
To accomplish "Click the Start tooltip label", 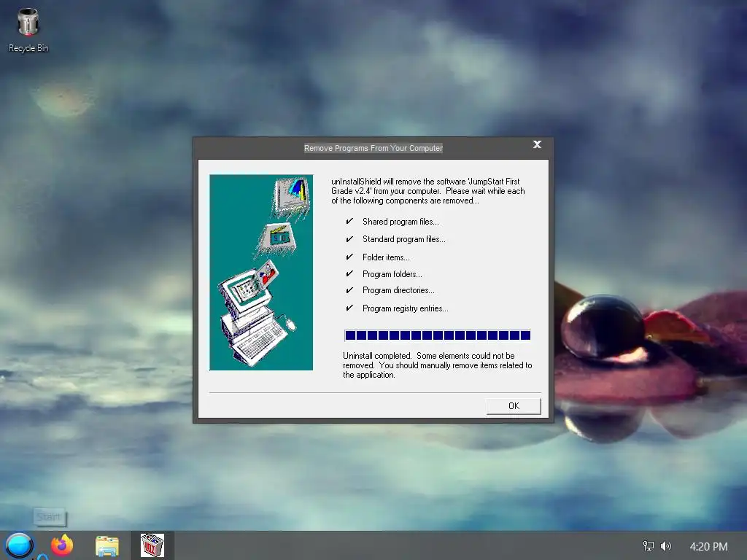I will pos(49,517).
